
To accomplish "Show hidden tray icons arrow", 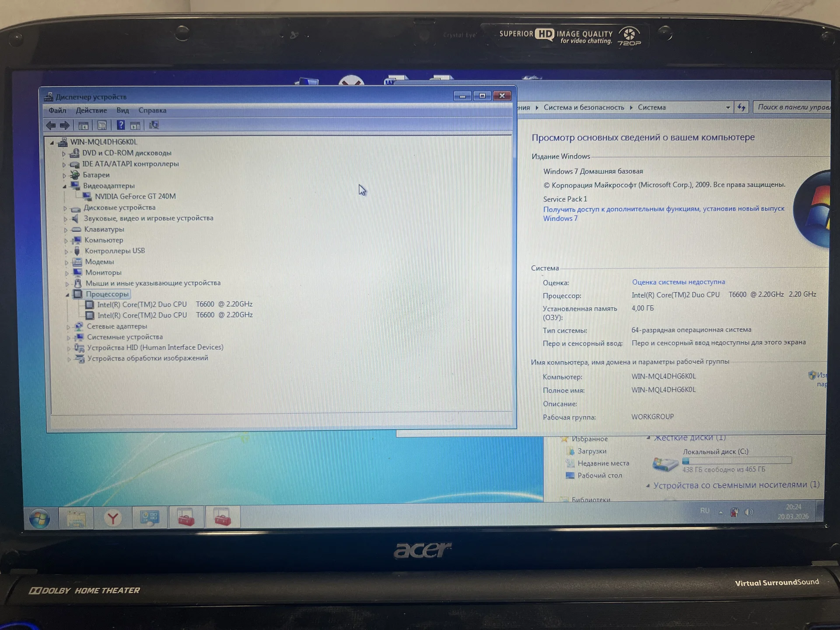I will point(721,512).
